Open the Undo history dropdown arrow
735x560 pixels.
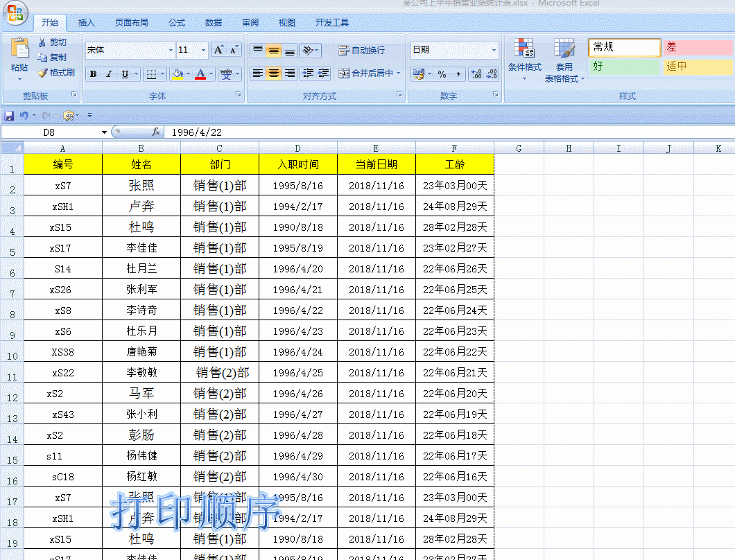click(x=34, y=115)
